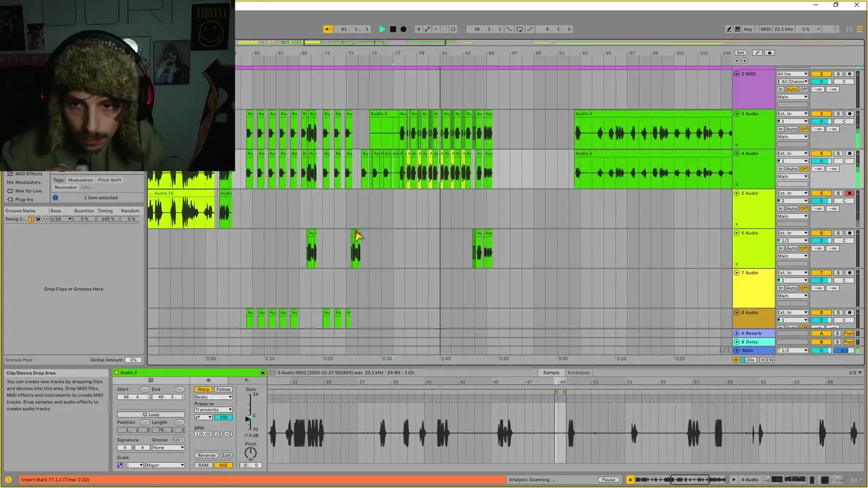
Task: Halve clip tempo with /2 button
Action: pyautogui.click(x=219, y=434)
